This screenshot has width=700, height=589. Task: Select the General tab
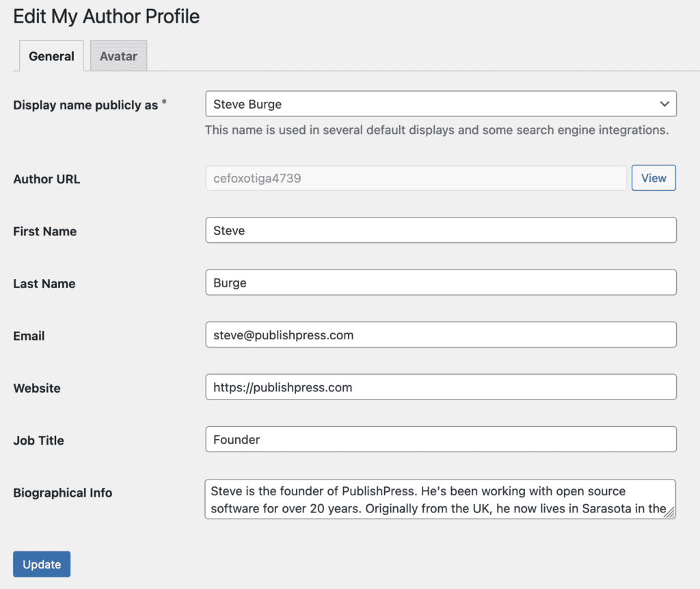51,56
